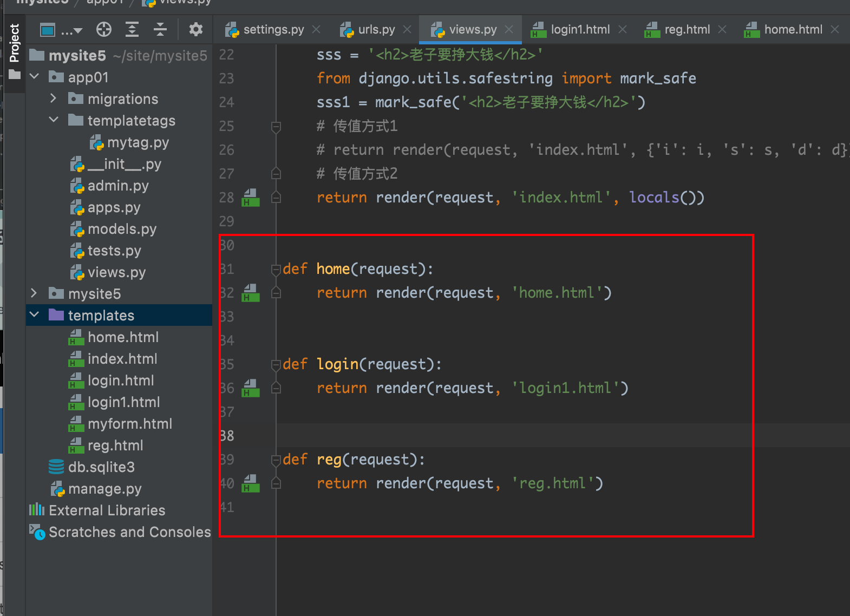This screenshot has height=616, width=850.
Task: Close the settings.py tab
Action: tap(317, 30)
